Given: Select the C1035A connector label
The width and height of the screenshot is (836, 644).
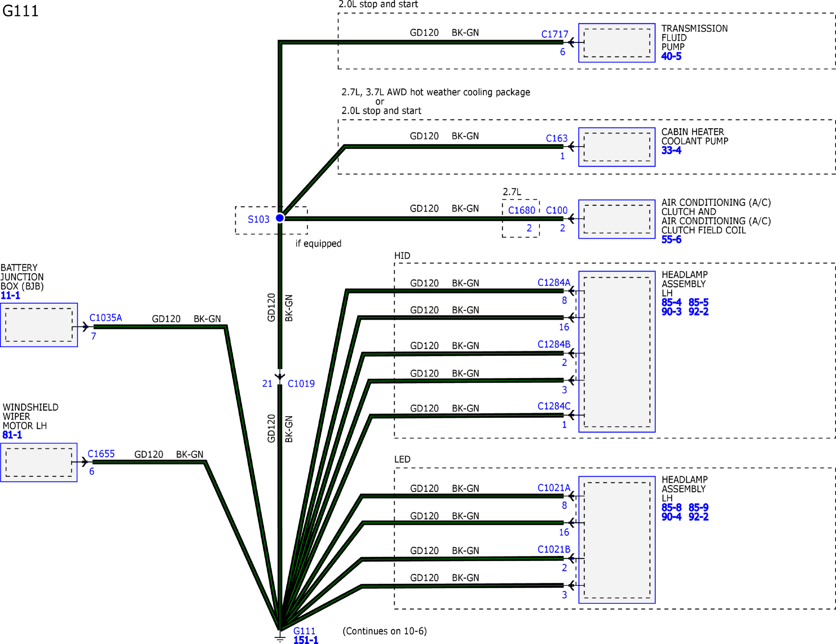Looking at the screenshot, I should [x=106, y=317].
